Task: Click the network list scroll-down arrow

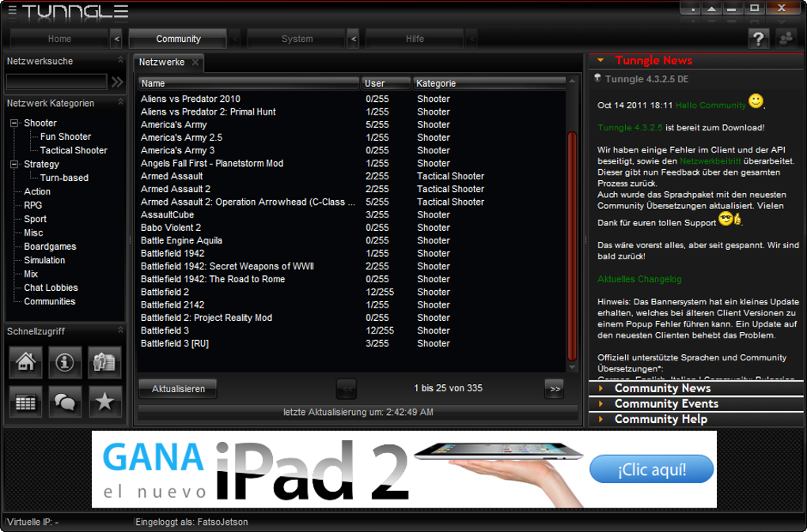Action: [x=572, y=368]
